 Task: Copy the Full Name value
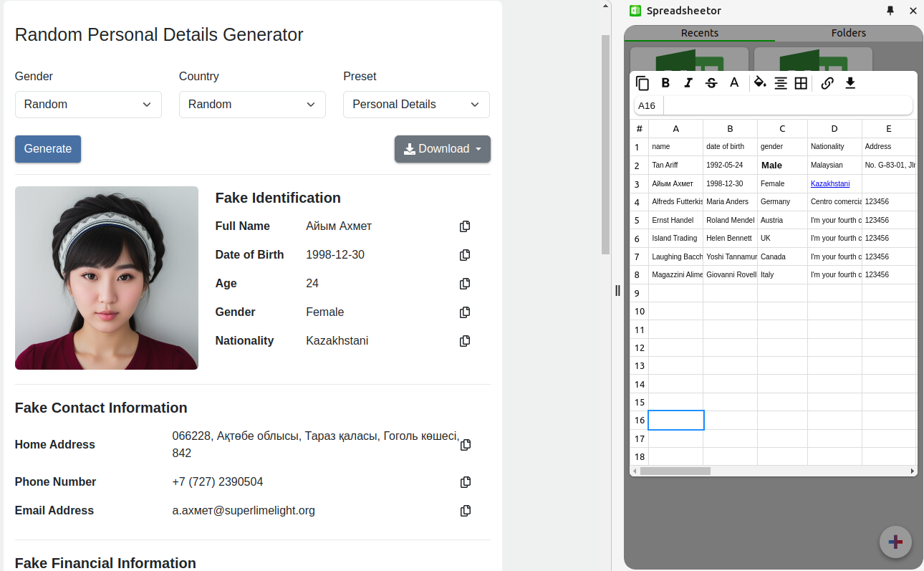point(465,226)
